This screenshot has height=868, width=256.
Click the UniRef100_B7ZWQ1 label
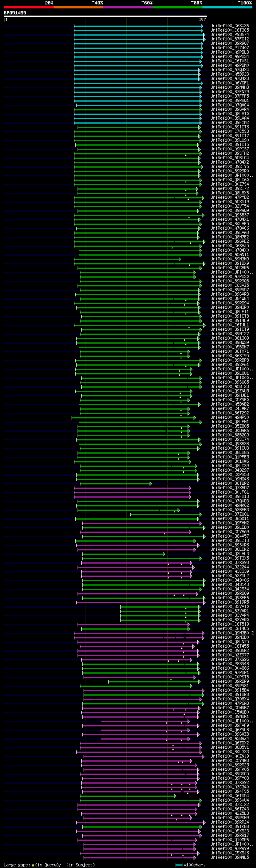point(230,514)
